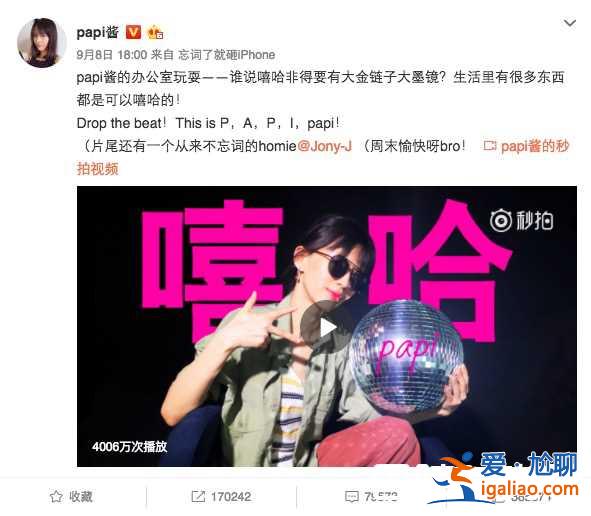Click the star icon for 收藏
The image size is (591, 516).
click(x=56, y=496)
